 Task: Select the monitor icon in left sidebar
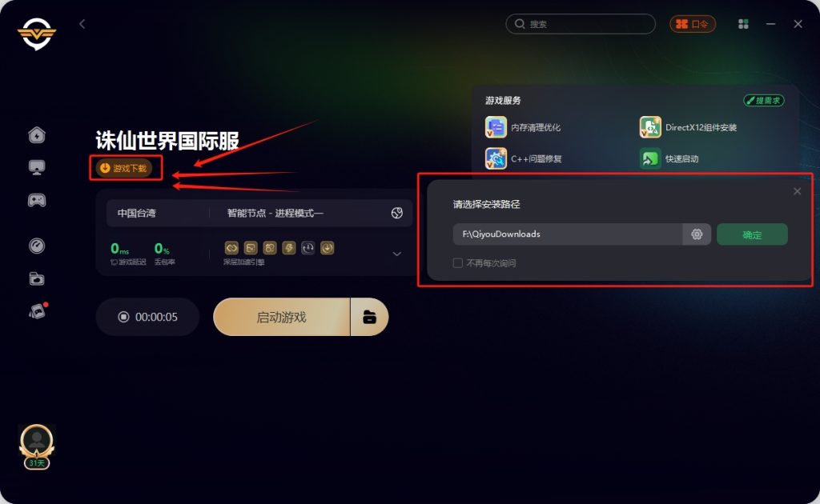tap(37, 168)
